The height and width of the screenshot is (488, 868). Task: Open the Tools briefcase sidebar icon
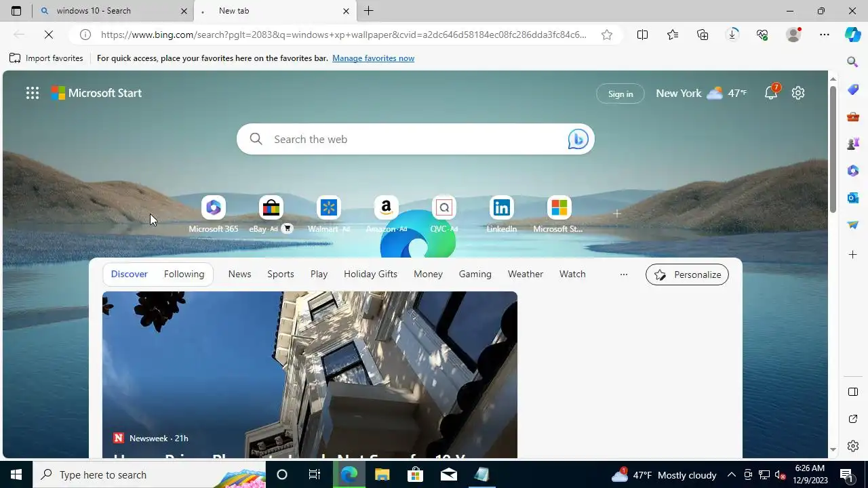[x=853, y=117]
